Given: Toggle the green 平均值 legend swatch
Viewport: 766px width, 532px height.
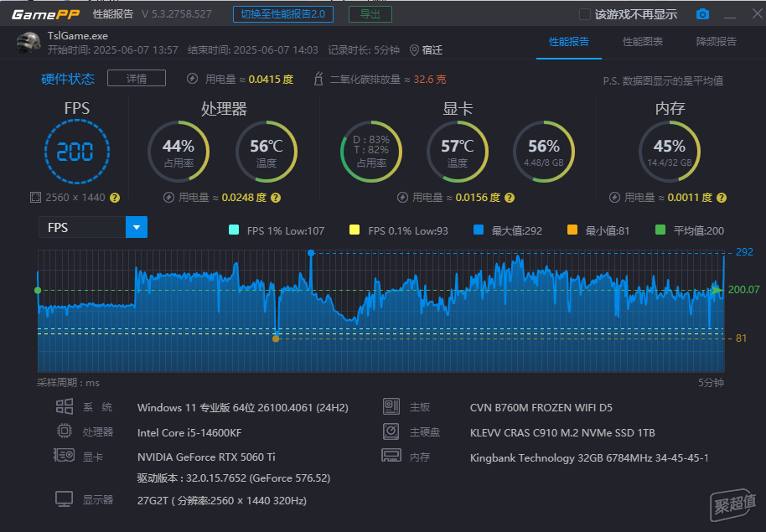Looking at the screenshot, I should point(660,230).
